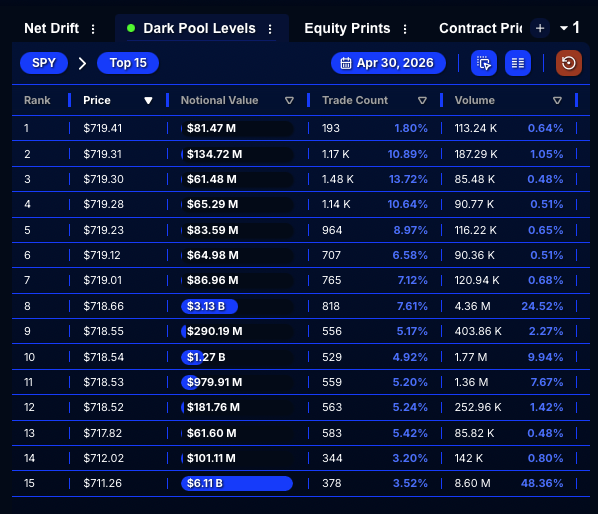
Task: Click the Rank column header
Action: point(37,100)
